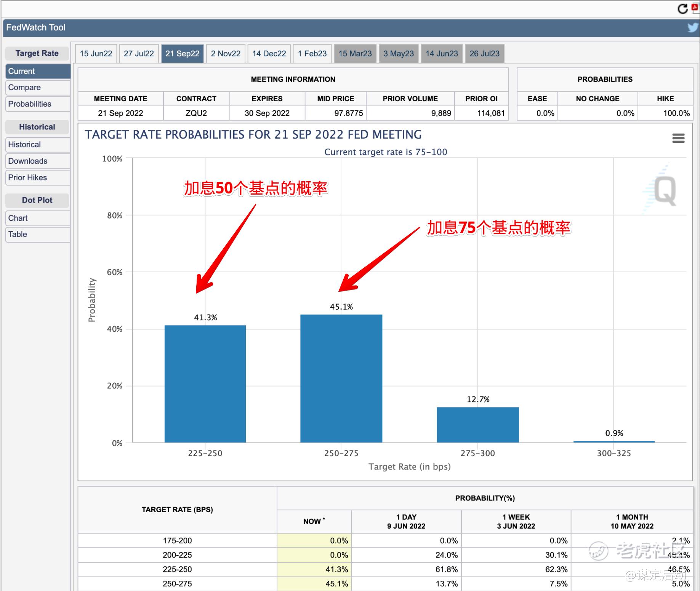Select the 27 Jul22 meeting tab
700x591 pixels.
[139, 53]
